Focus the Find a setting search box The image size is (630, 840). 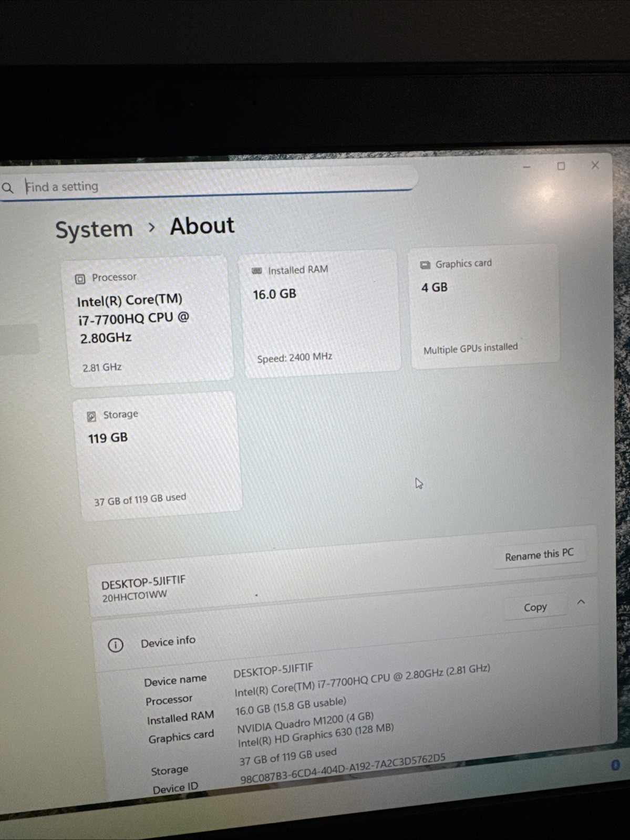(210, 182)
